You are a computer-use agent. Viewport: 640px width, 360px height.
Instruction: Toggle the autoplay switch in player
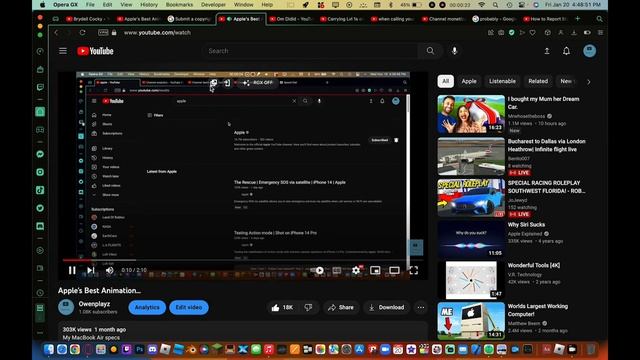(x=318, y=270)
